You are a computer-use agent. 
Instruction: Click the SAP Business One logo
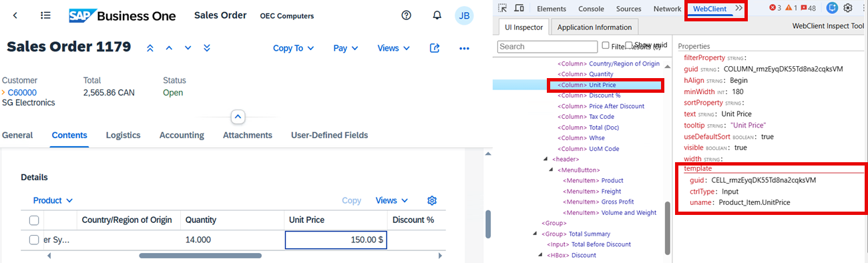122,15
